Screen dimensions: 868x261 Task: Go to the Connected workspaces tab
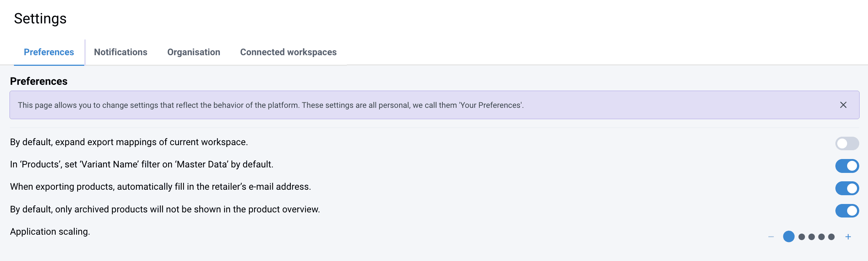click(288, 52)
